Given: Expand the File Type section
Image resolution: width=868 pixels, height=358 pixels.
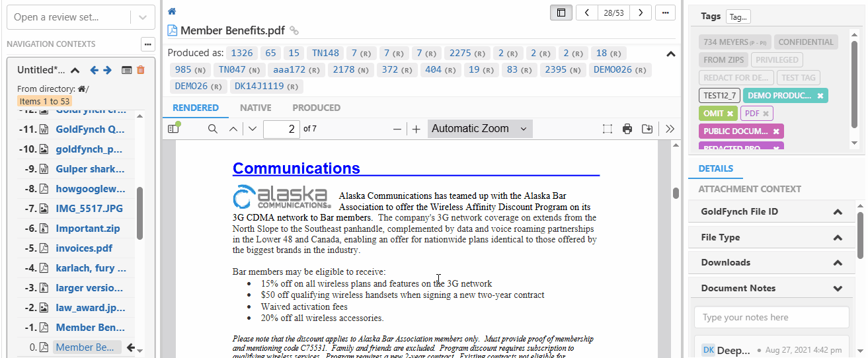Looking at the screenshot, I should click(838, 237).
